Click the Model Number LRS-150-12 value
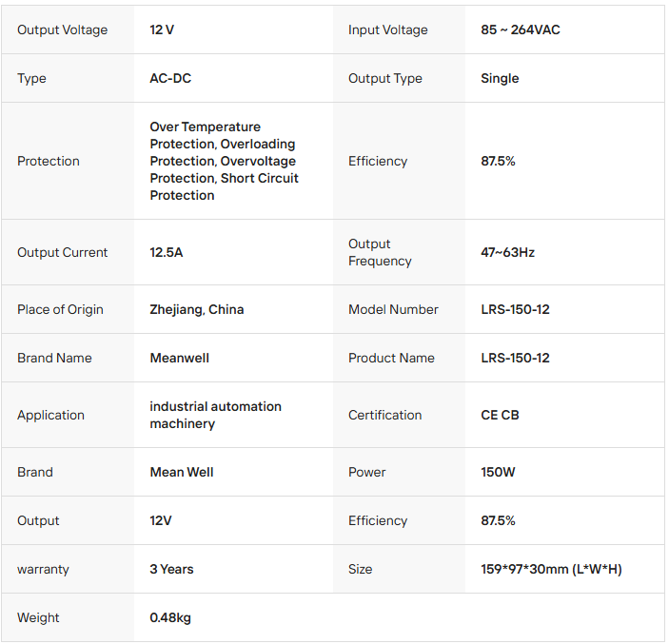 coord(515,309)
